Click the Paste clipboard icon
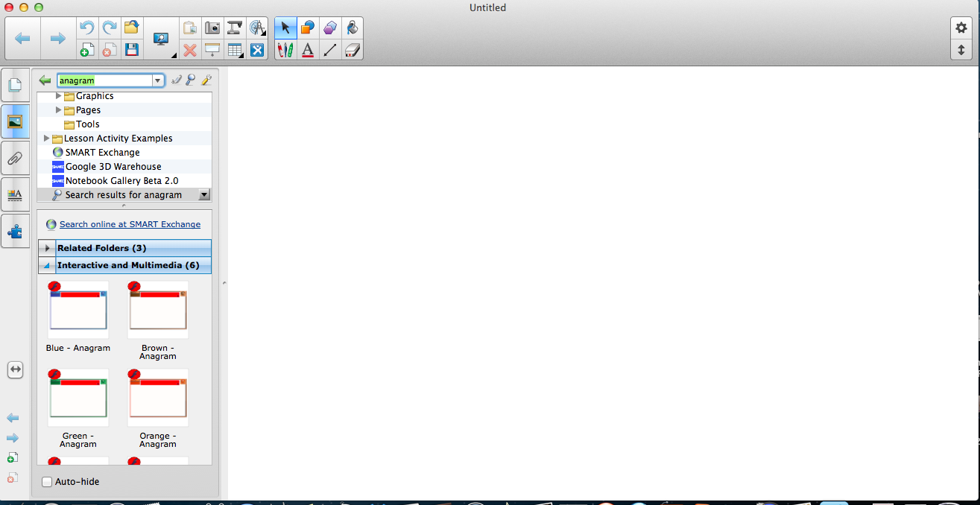 click(x=190, y=28)
